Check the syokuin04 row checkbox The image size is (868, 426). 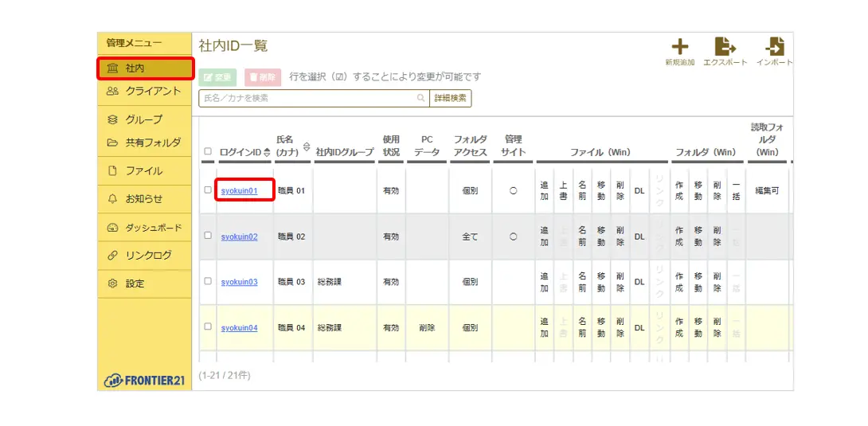(208, 326)
